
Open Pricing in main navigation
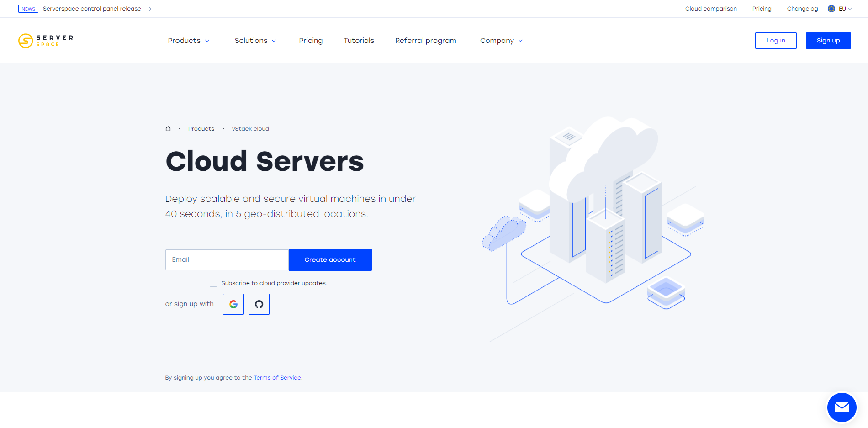[x=311, y=41]
